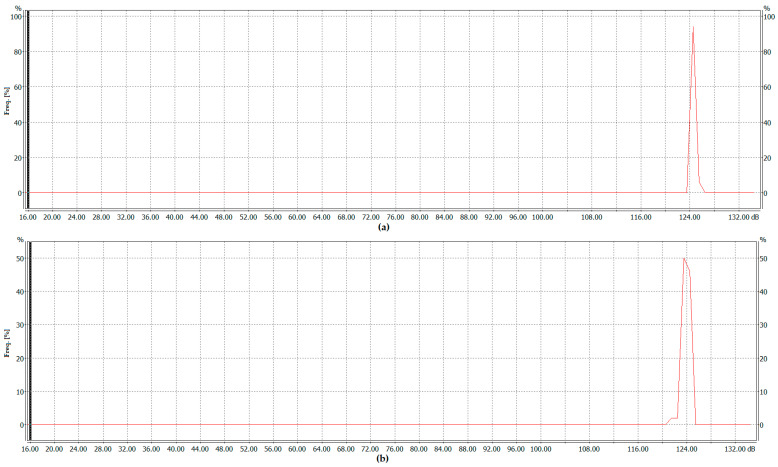778x467 pixels.
Task: Click right y-axis "100" in chart (a)
Action: [769, 16]
